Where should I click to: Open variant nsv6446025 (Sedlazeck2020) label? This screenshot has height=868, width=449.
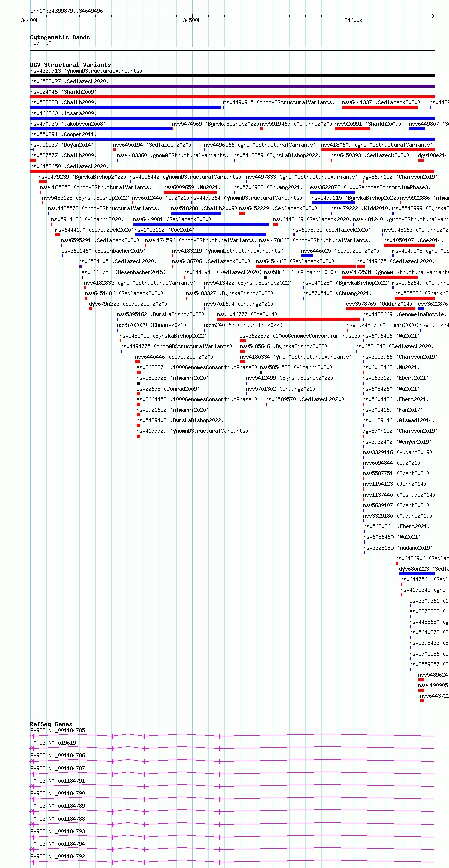tap(340, 251)
